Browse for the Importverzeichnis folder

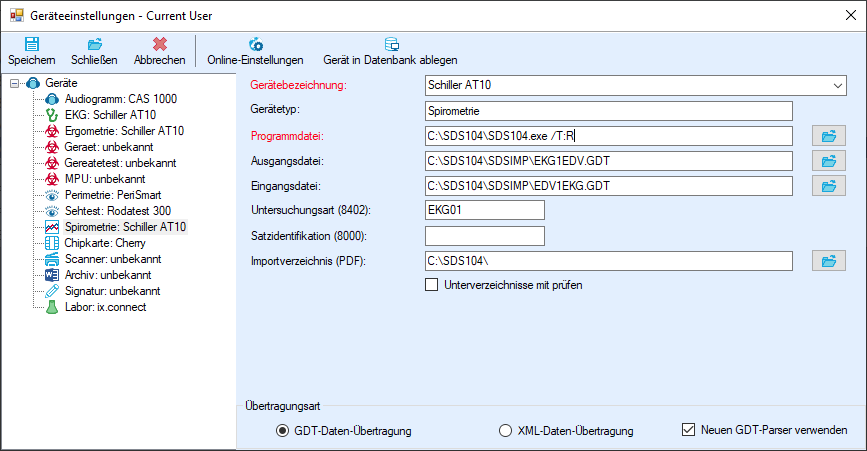click(x=829, y=261)
